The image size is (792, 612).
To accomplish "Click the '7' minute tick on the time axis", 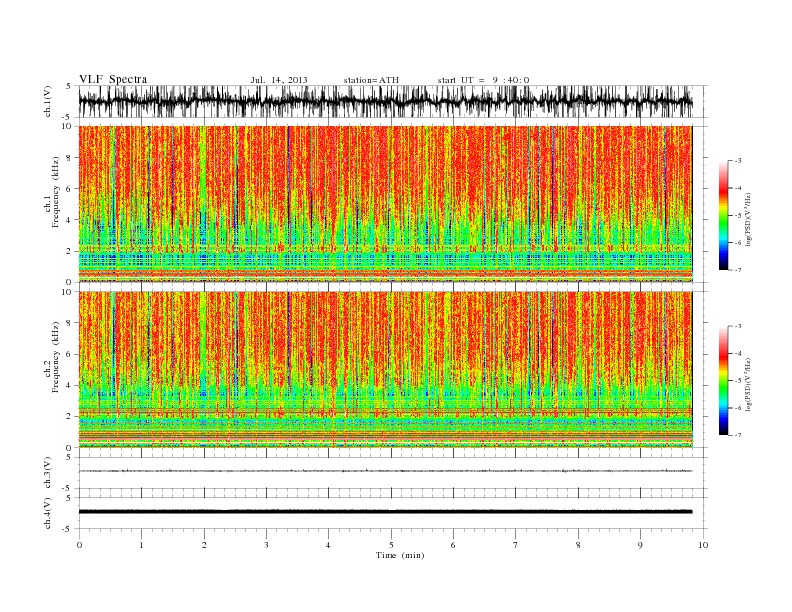I will [x=516, y=545].
